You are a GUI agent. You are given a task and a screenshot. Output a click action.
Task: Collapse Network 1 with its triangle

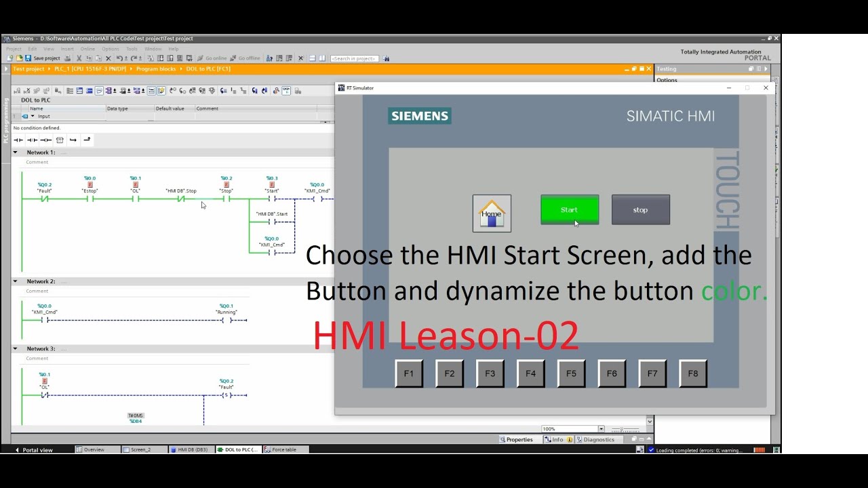[x=16, y=152]
